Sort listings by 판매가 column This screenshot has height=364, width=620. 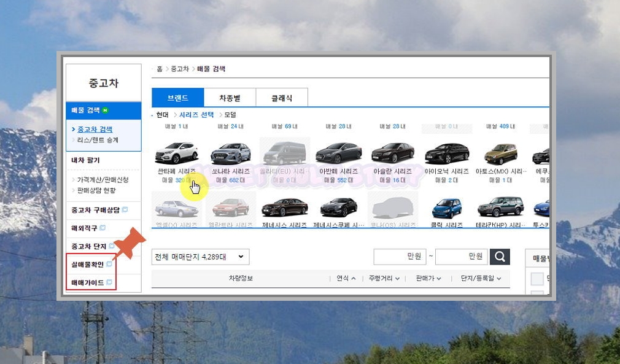(428, 278)
